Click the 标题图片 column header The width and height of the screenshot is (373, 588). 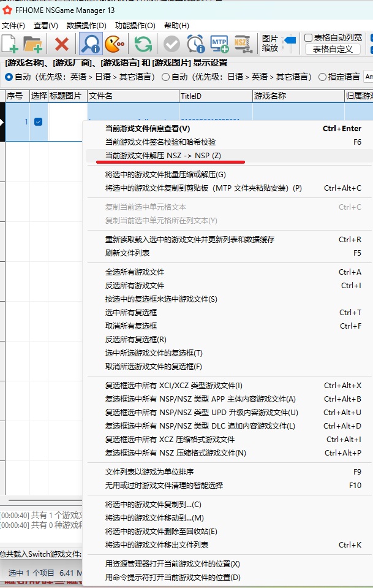[x=67, y=96]
